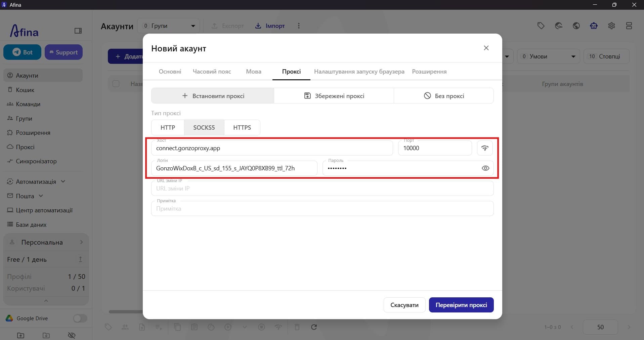Toggle the Google Drive switch

click(x=80, y=318)
